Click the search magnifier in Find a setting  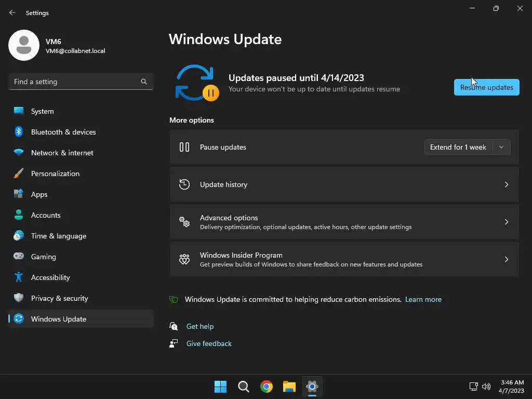coord(144,82)
